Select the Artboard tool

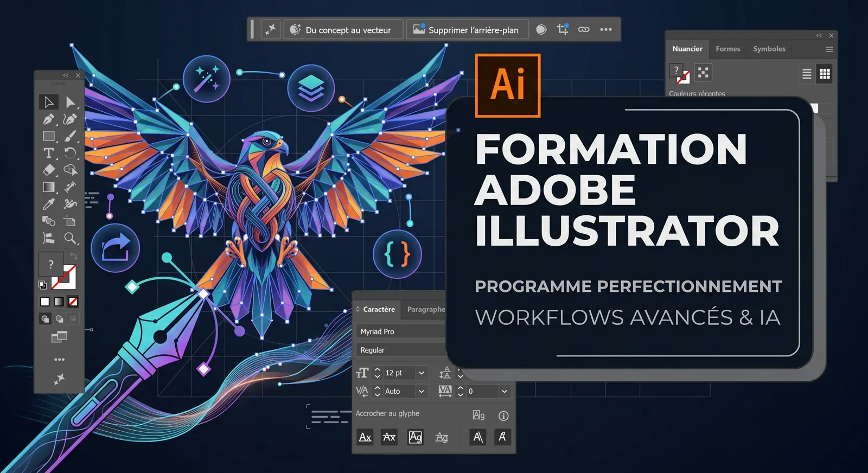point(70,221)
